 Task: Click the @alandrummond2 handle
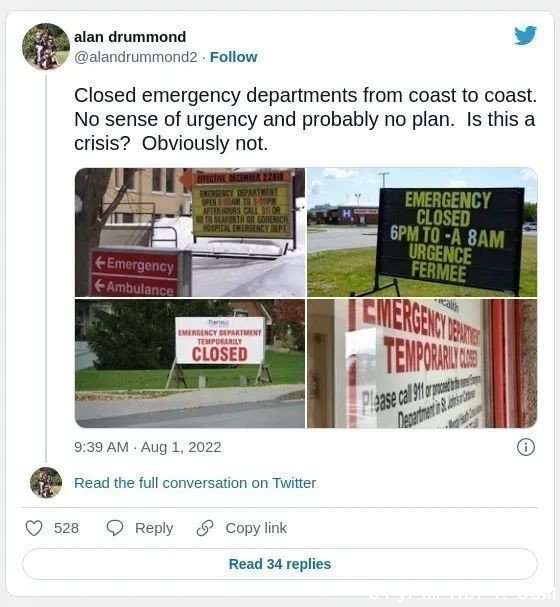coord(135,57)
